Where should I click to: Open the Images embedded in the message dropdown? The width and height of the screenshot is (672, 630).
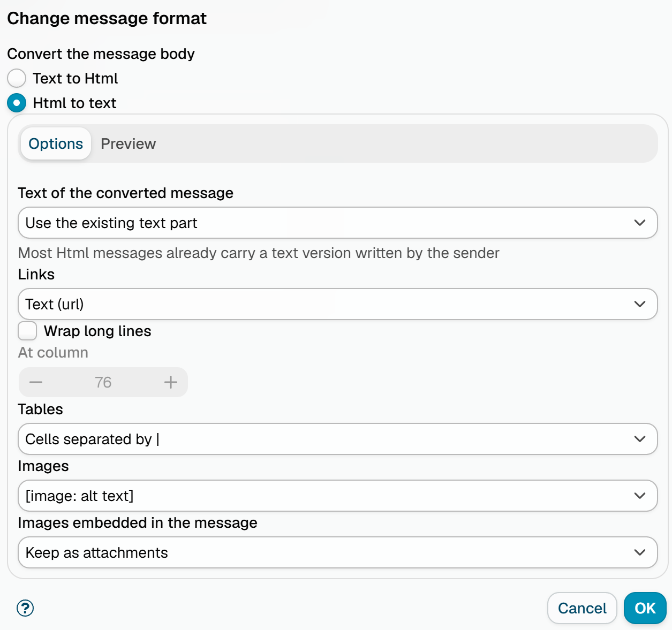(338, 552)
